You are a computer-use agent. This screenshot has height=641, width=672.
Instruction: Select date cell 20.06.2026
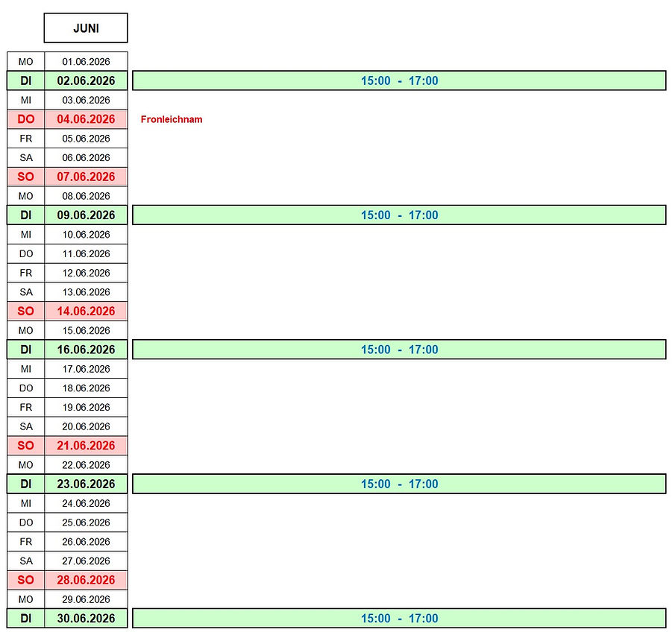86,426
